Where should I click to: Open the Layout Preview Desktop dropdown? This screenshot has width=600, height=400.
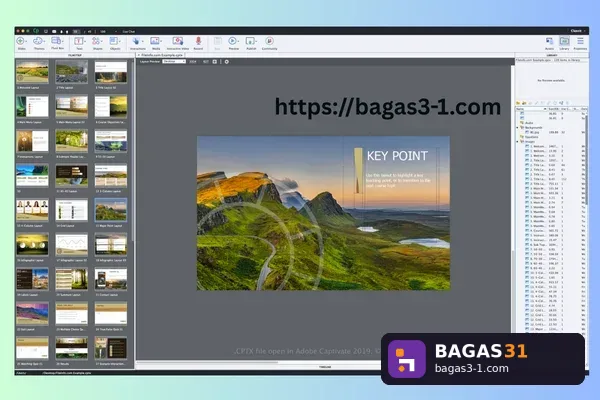tap(174, 62)
